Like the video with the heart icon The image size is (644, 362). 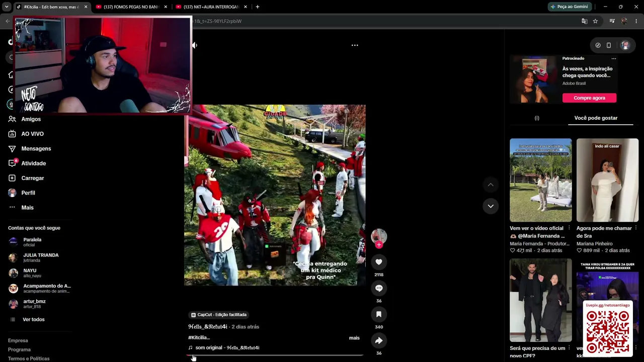[379, 262]
